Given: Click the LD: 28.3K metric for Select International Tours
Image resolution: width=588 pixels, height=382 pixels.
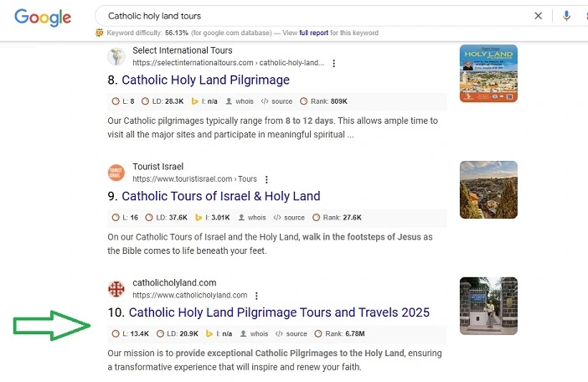Looking at the screenshot, I should [162, 101].
